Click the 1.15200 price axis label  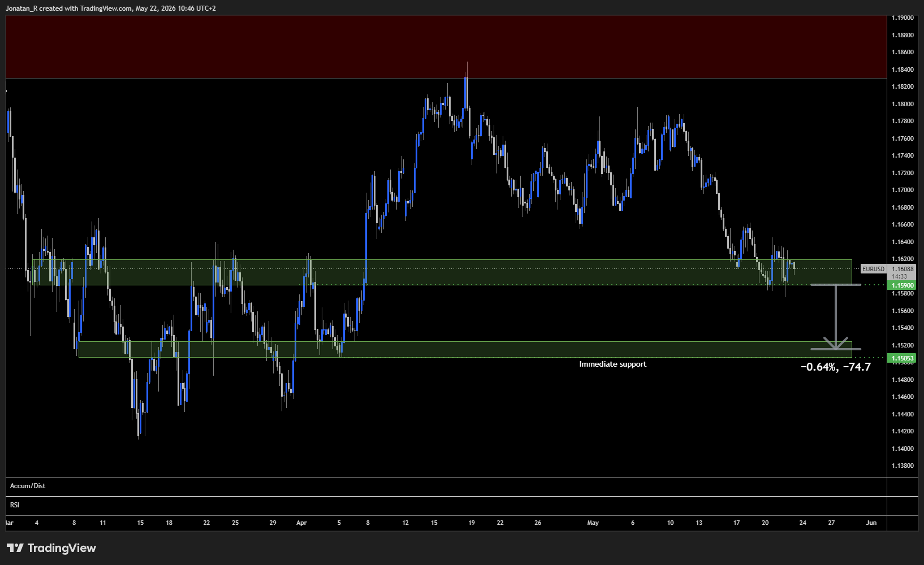click(x=903, y=345)
